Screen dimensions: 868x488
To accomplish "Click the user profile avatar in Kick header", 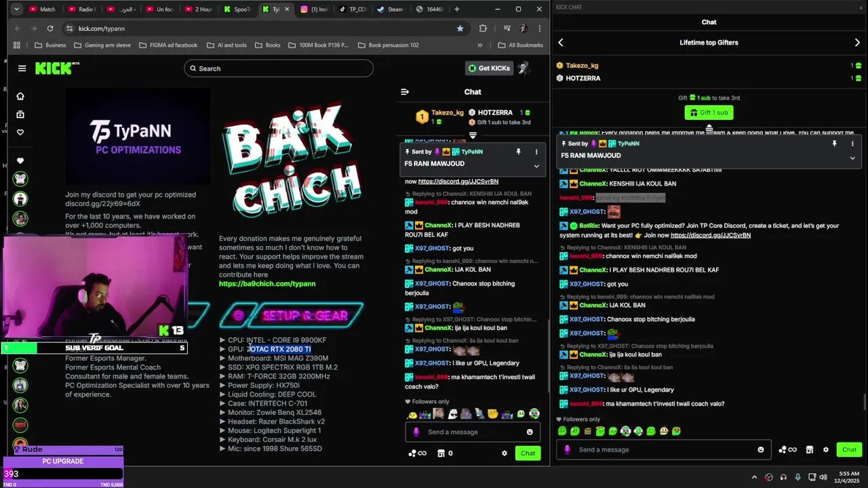I will (523, 68).
